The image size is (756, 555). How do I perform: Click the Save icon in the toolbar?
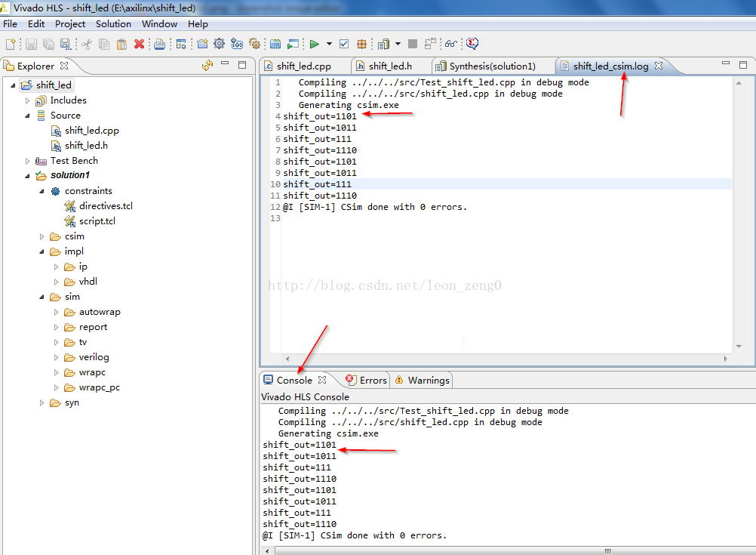pos(31,44)
